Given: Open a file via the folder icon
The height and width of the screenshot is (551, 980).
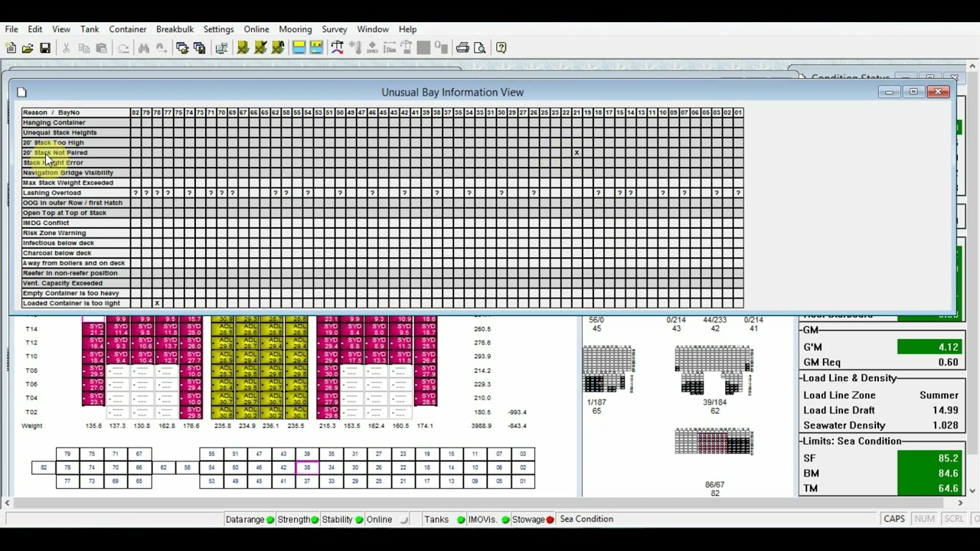Looking at the screenshot, I should (x=28, y=48).
